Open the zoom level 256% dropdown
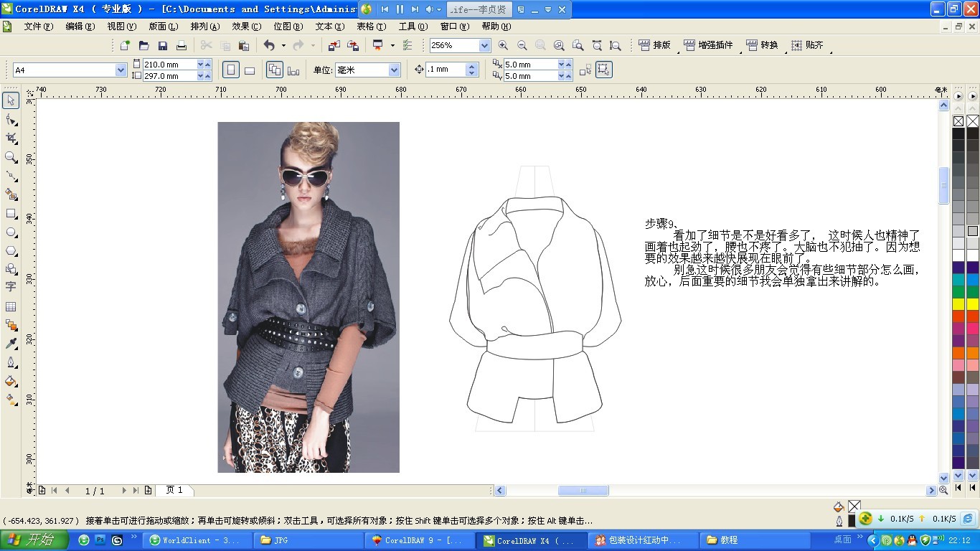The width and height of the screenshot is (980, 551). point(485,45)
